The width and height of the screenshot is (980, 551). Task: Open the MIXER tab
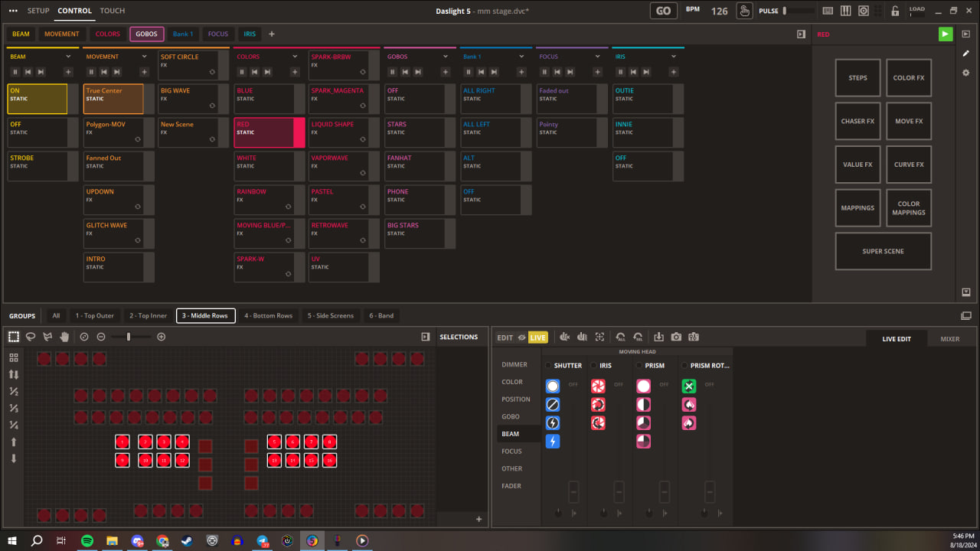click(x=949, y=338)
